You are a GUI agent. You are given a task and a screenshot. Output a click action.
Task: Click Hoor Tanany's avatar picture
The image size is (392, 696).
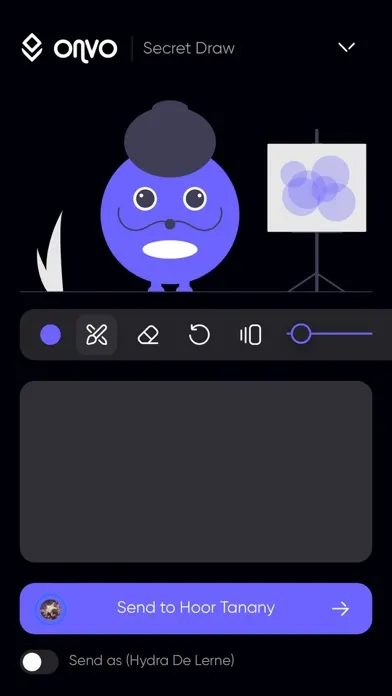[51, 609]
